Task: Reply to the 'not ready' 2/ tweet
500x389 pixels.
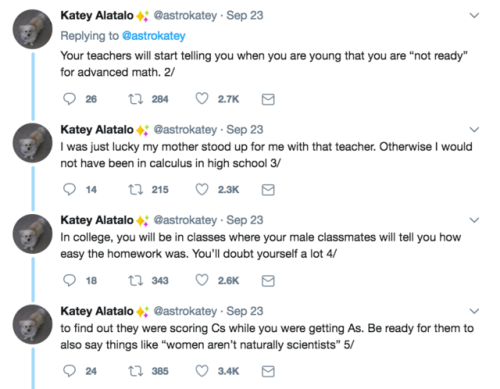Action: tap(69, 99)
